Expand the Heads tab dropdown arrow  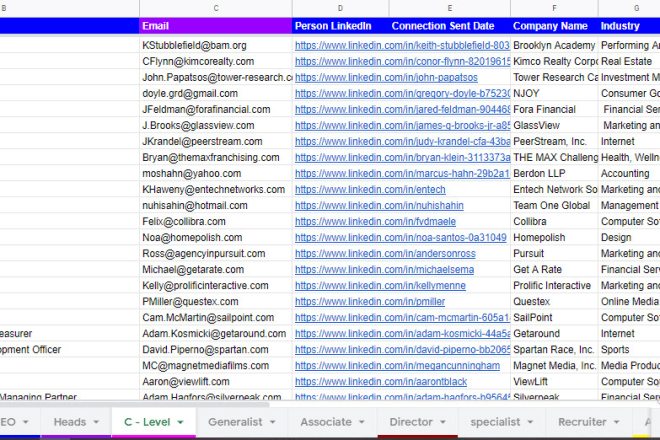click(x=96, y=422)
